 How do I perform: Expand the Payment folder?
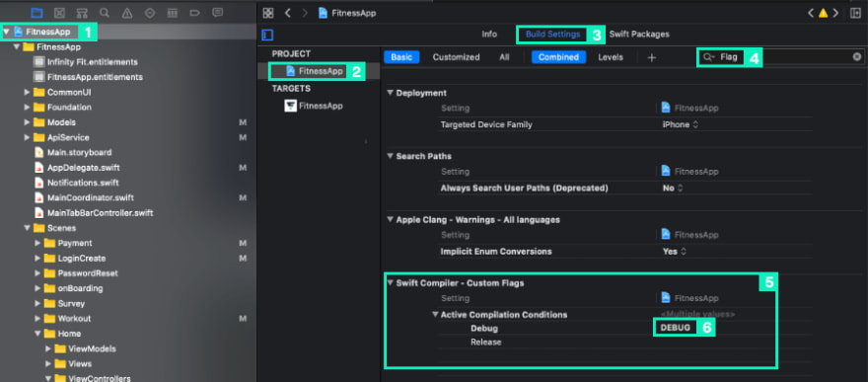click(37, 243)
